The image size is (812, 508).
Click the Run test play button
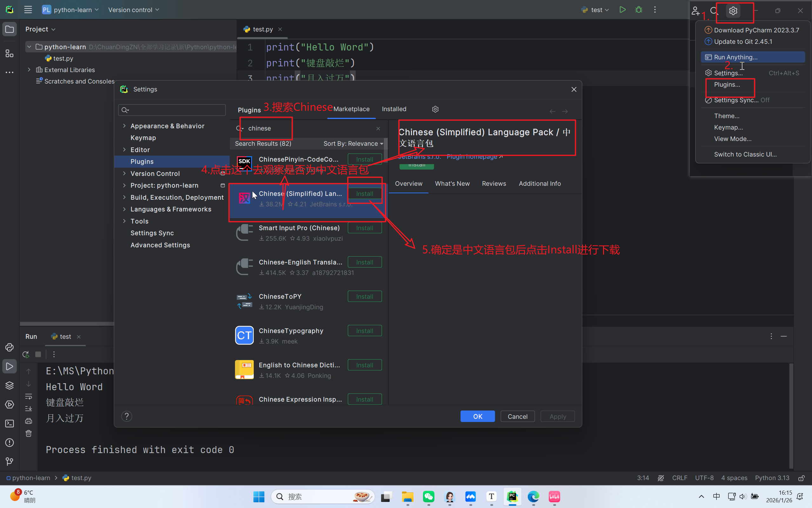[x=622, y=10]
